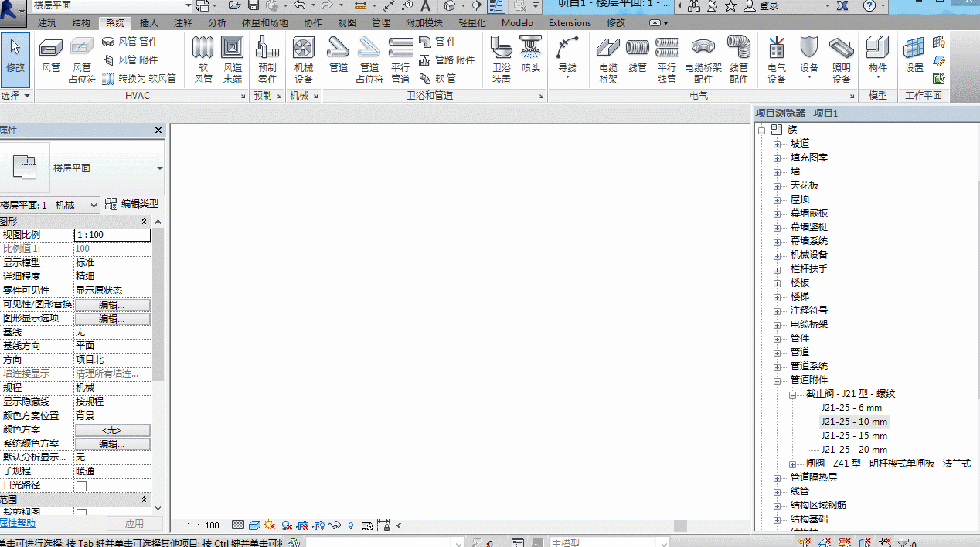Place a 卫浴装置 plumbing fixture
The height and width of the screenshot is (547, 980).
tap(502, 59)
